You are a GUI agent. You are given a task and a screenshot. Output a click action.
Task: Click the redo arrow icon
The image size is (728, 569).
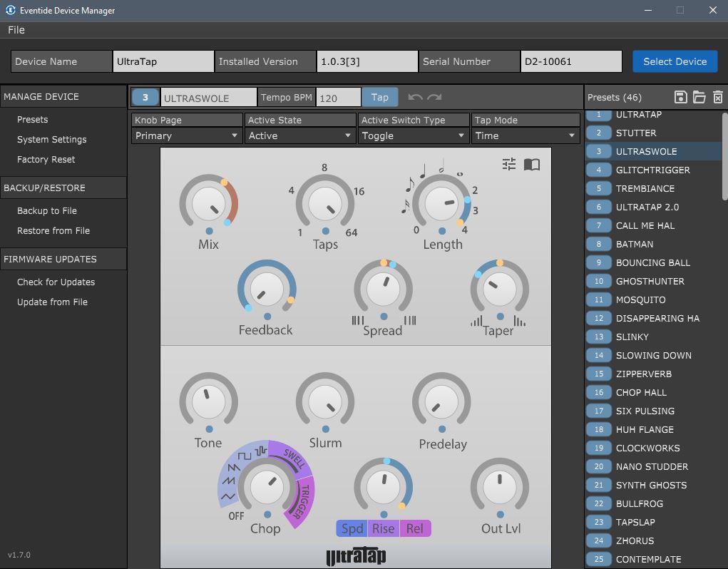434,97
